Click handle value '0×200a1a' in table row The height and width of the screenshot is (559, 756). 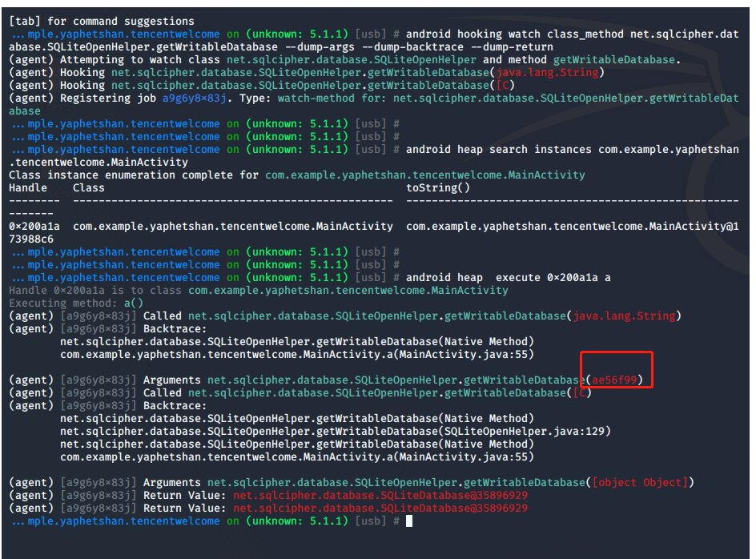pos(34,226)
